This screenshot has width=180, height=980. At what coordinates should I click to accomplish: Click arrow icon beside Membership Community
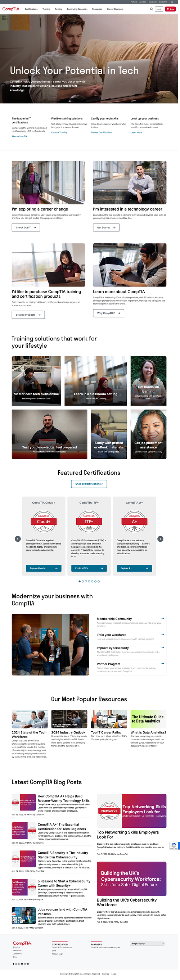pyautogui.click(x=163, y=618)
